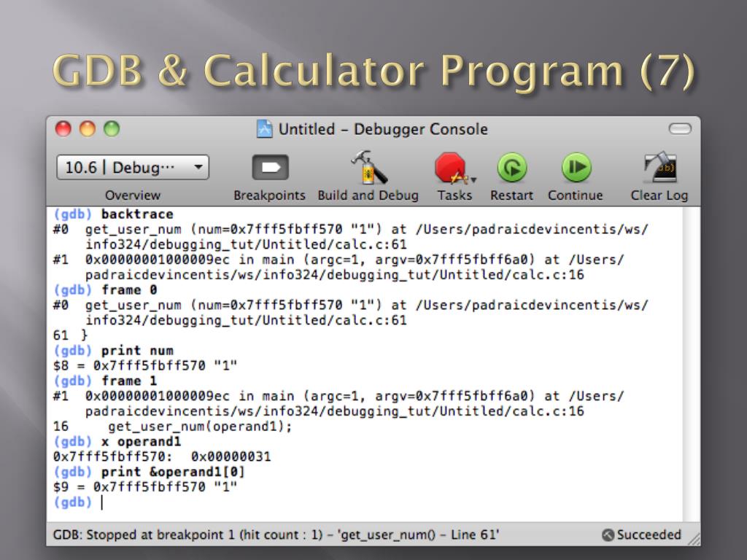Click the Succeeded status icon
Screen dimensions: 747x560
pyautogui.click(x=608, y=535)
